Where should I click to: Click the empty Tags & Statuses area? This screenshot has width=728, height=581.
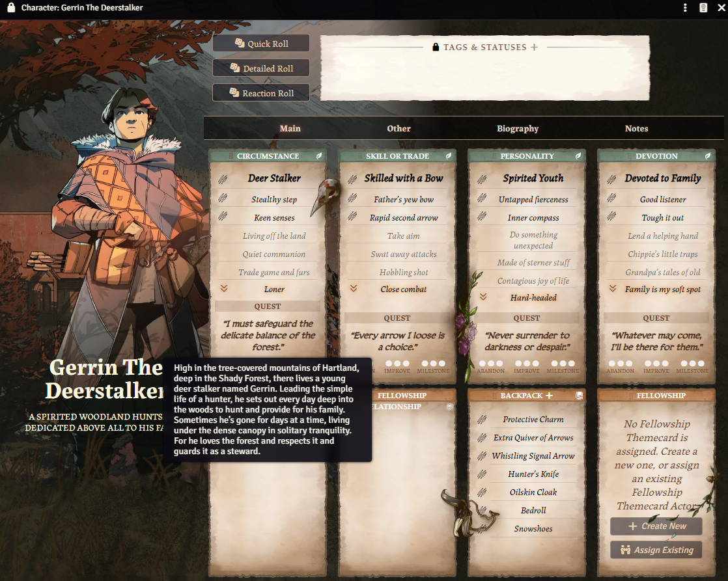[484, 74]
